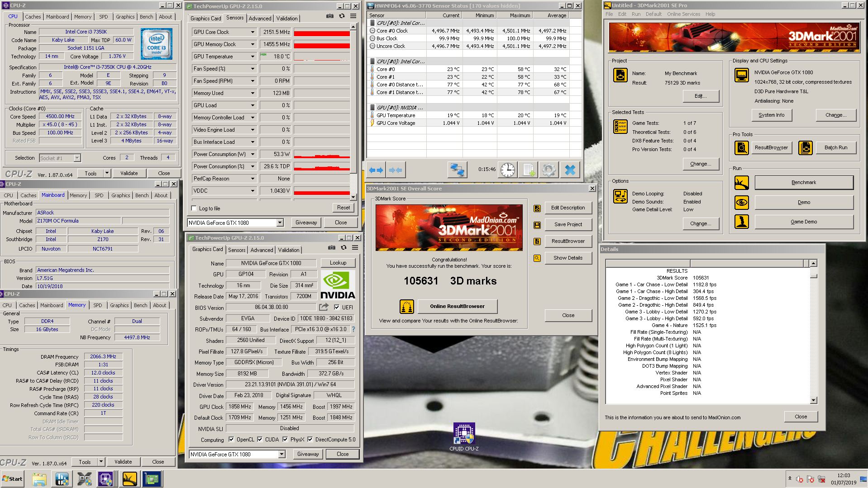This screenshot has height=488, width=868.
Task: Open HWiNFO settings gear icon
Action: (549, 170)
